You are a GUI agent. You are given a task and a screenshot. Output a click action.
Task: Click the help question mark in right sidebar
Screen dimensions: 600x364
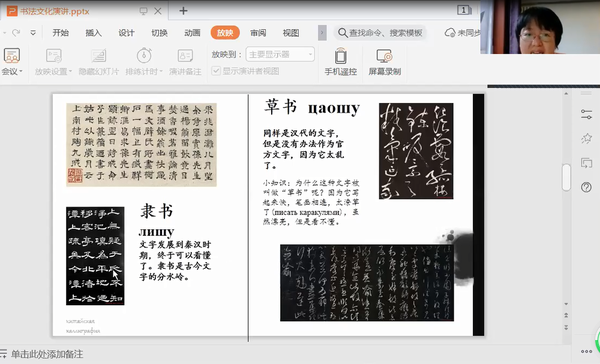tap(586, 187)
